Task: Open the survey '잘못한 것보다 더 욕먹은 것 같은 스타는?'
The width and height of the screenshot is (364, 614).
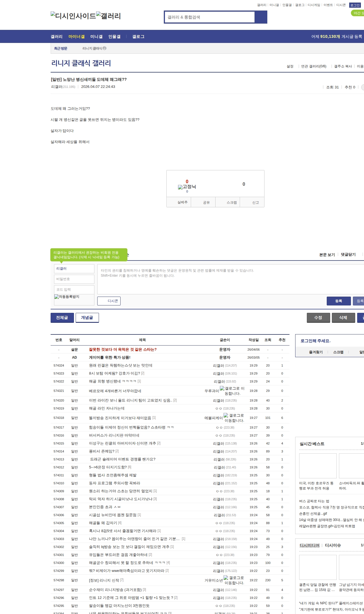Action: [x=123, y=350]
